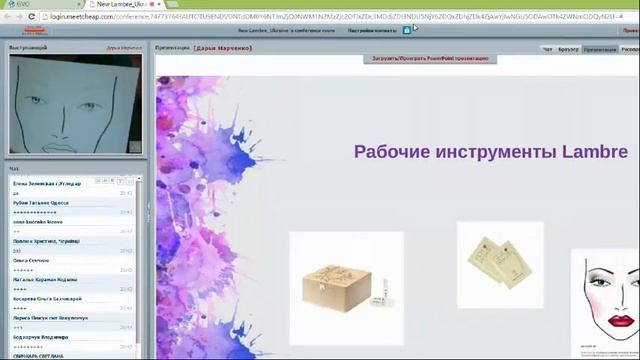640x360 pixels.
Task: Click chat name Косарева Юлия Белозерой
Action: point(47,299)
